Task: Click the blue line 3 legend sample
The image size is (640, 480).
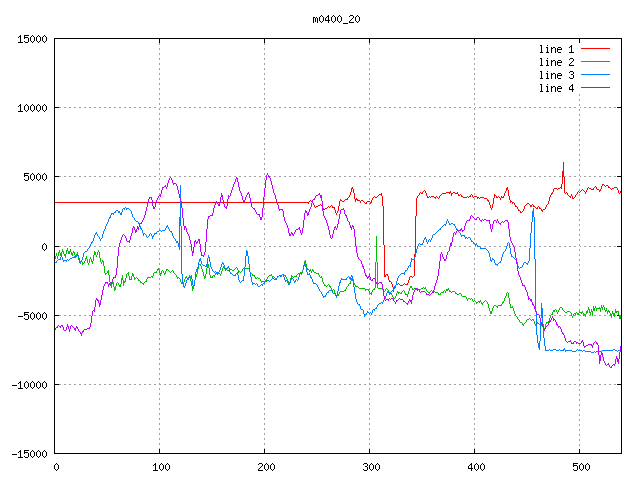Action: tap(595, 75)
